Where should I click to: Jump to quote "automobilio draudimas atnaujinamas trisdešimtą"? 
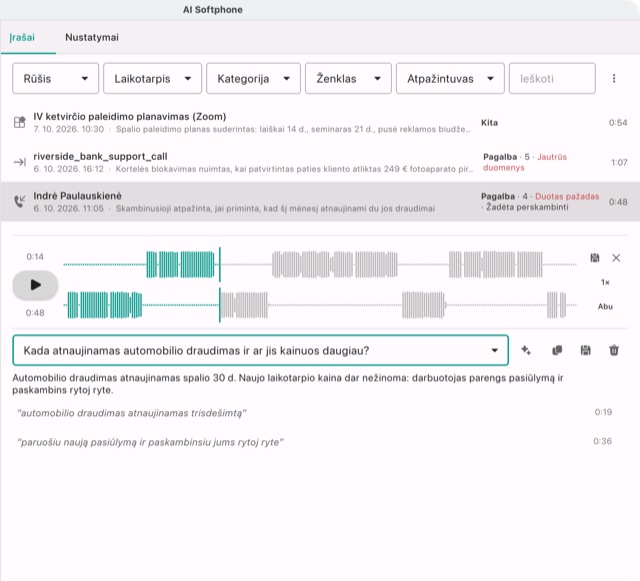(x=132, y=413)
